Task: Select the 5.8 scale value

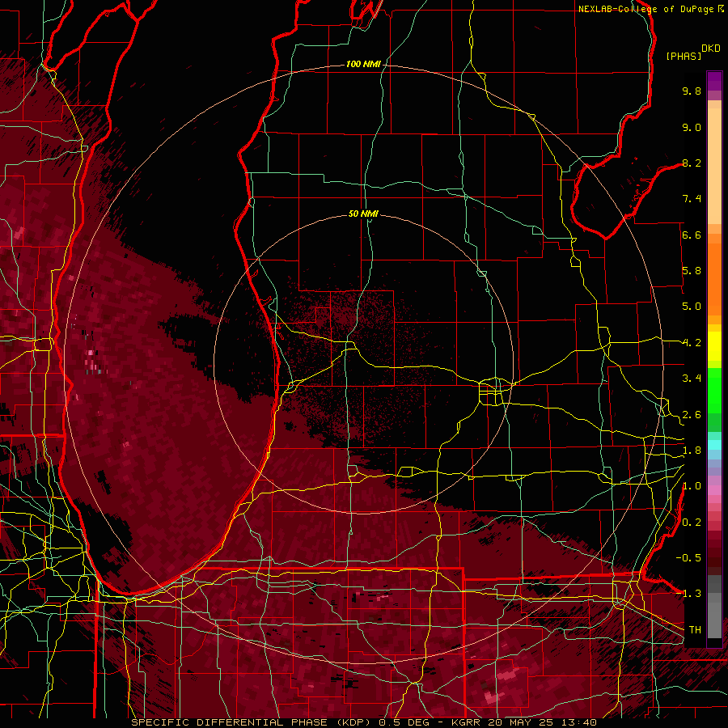Action: coord(692,271)
